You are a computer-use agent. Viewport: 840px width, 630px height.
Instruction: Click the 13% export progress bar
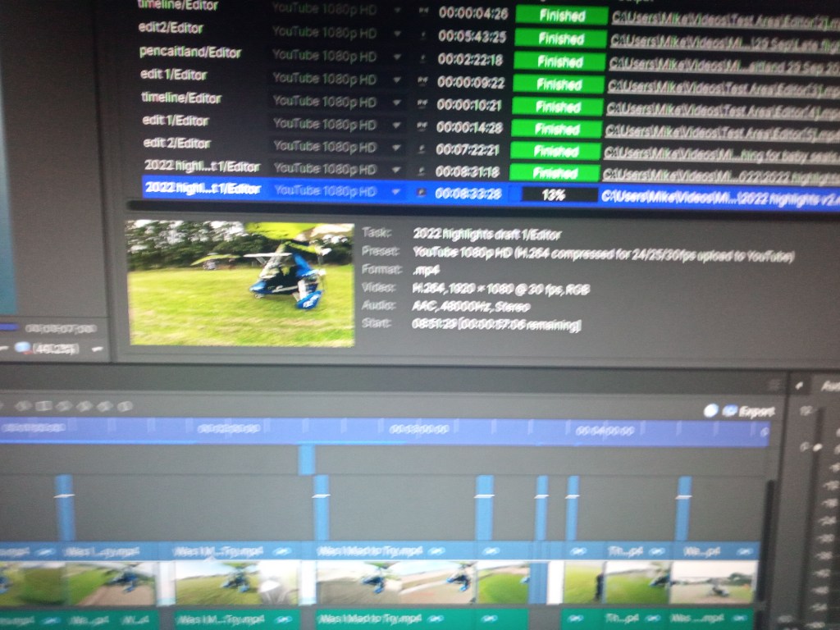[x=554, y=194]
